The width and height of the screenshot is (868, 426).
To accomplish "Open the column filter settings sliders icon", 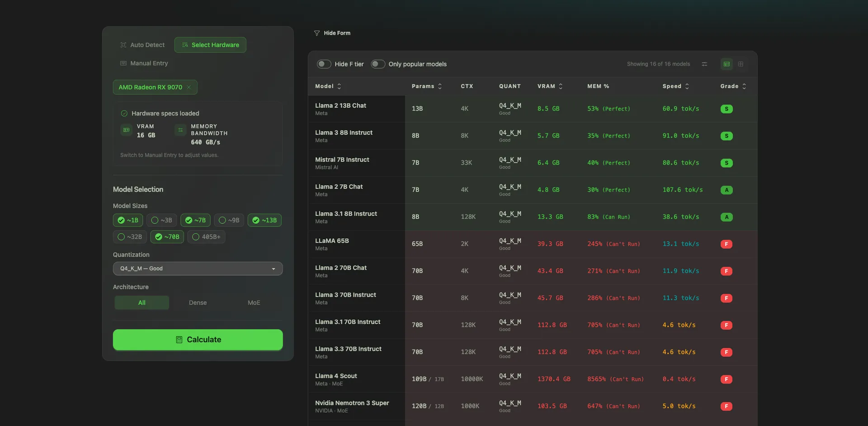I will (x=704, y=64).
